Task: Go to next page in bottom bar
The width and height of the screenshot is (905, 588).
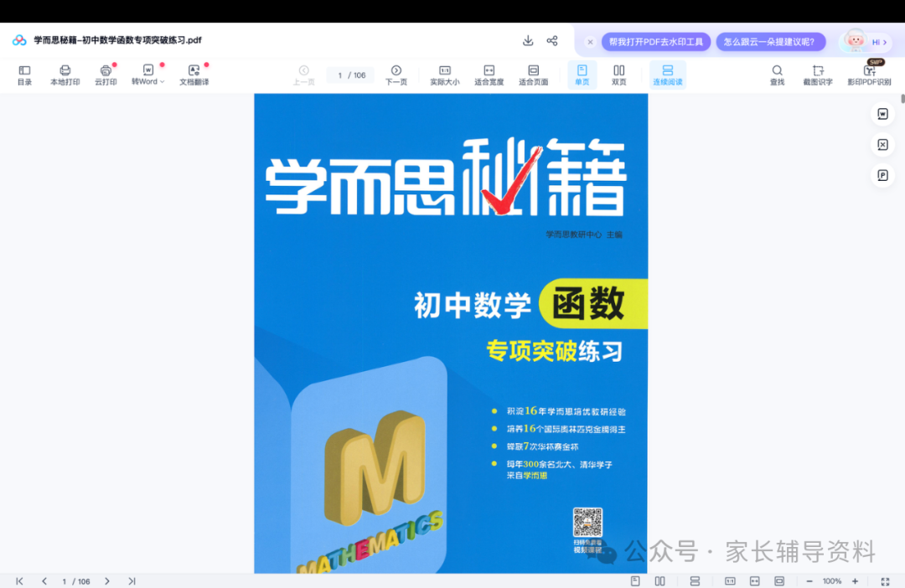Action: 106,581
